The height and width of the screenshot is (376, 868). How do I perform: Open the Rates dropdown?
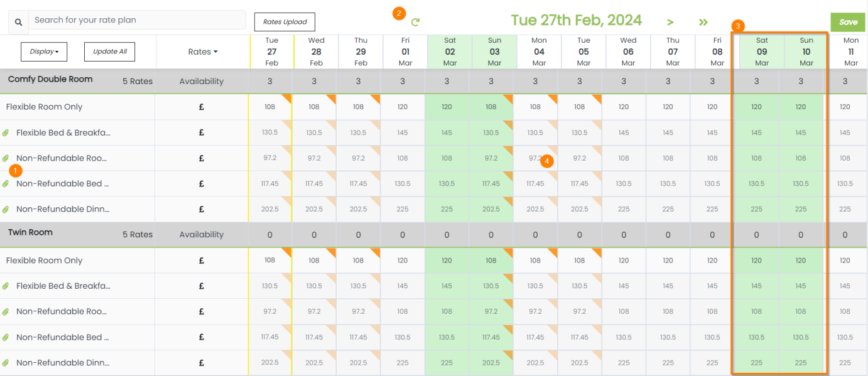(203, 51)
